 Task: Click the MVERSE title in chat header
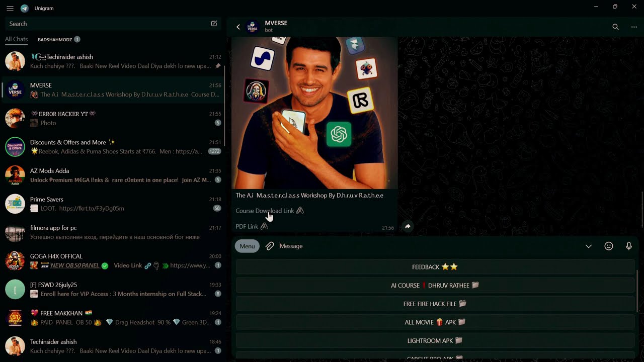(276, 23)
